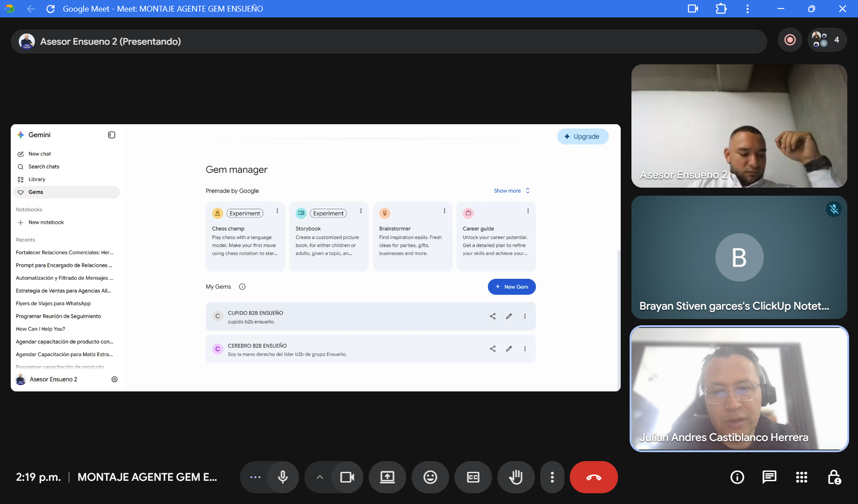Open more options menu in call controls
Screen dimensions: 858x504
click(552, 477)
